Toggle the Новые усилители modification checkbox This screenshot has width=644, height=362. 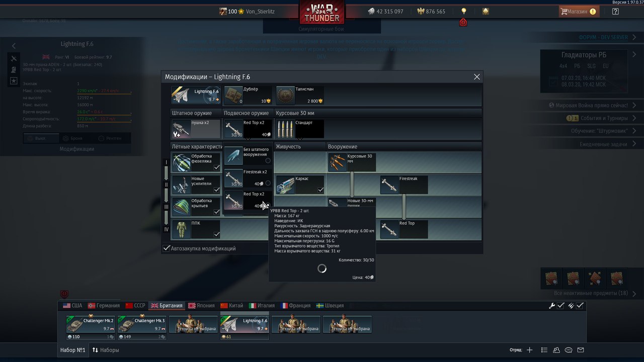(x=217, y=190)
